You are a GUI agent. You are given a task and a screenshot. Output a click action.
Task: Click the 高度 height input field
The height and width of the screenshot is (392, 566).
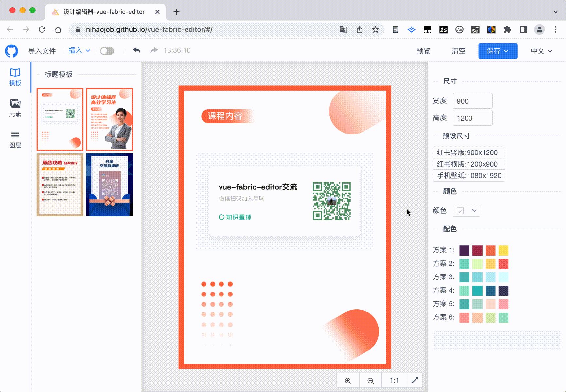[472, 118]
